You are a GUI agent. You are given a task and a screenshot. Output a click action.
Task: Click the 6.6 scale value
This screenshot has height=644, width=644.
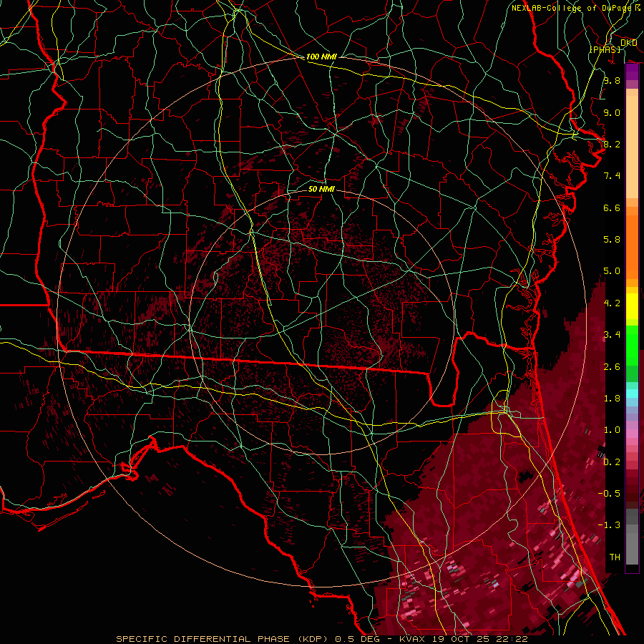pyautogui.click(x=612, y=208)
